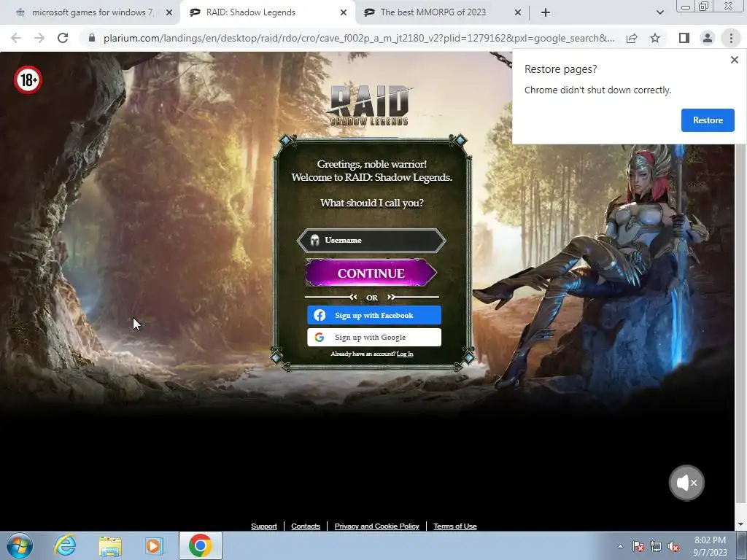Open Action Center flag icon

[x=638, y=546]
